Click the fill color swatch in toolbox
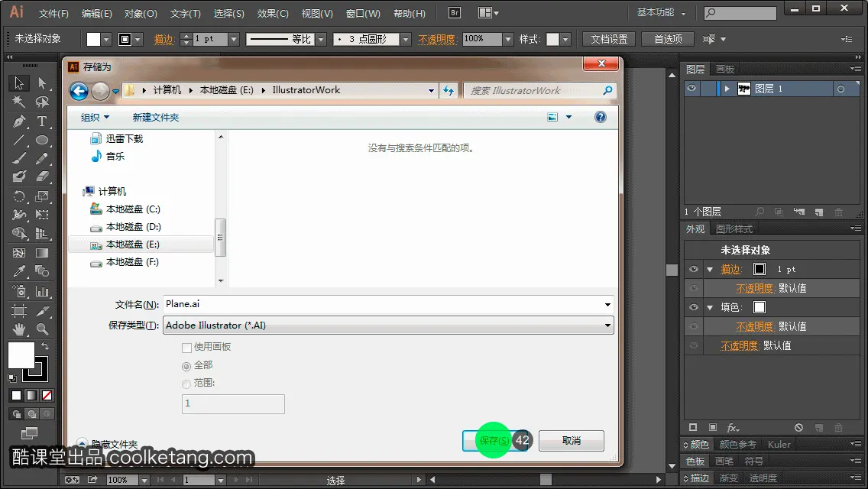 click(21, 355)
